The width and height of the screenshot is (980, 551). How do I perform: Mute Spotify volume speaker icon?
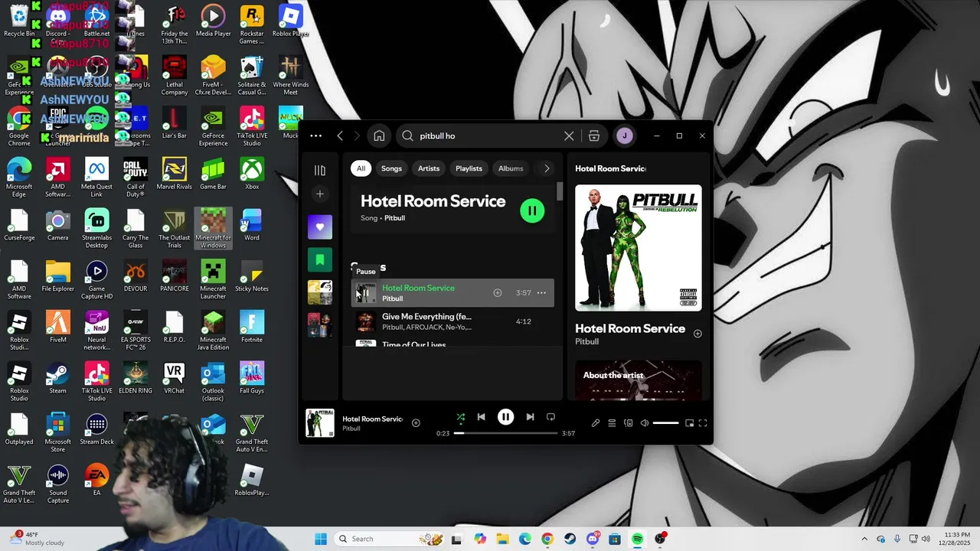coord(645,423)
